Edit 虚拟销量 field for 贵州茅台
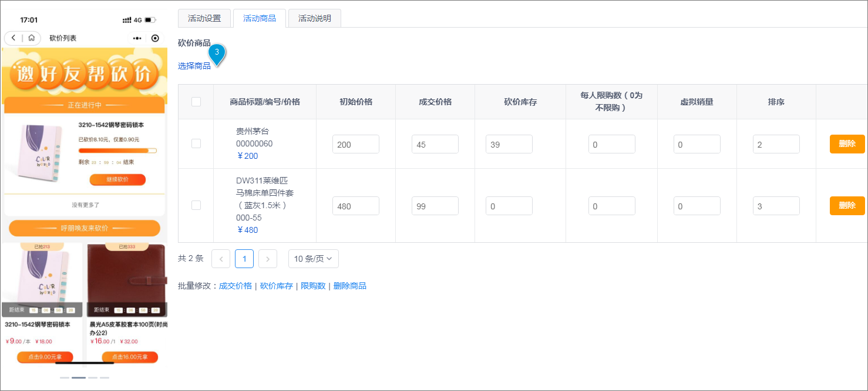 [697, 144]
